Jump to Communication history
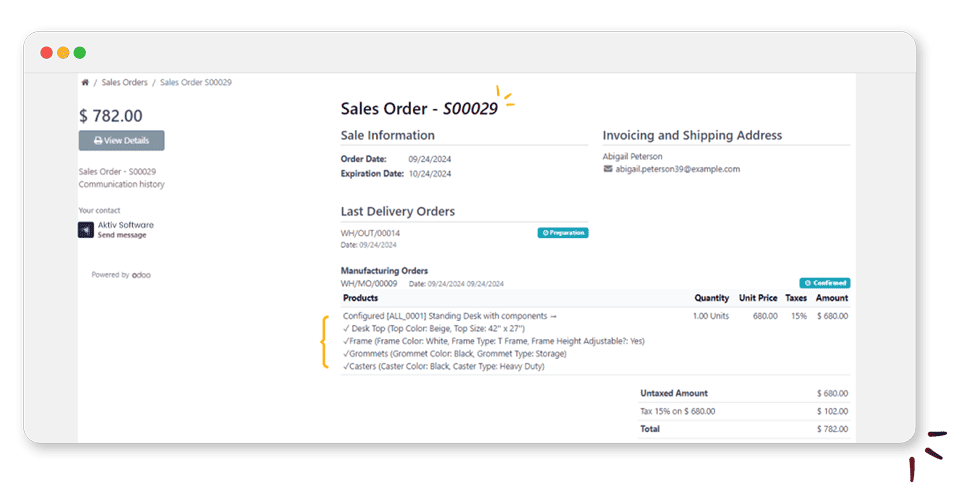This screenshot has height=504, width=960. click(122, 184)
